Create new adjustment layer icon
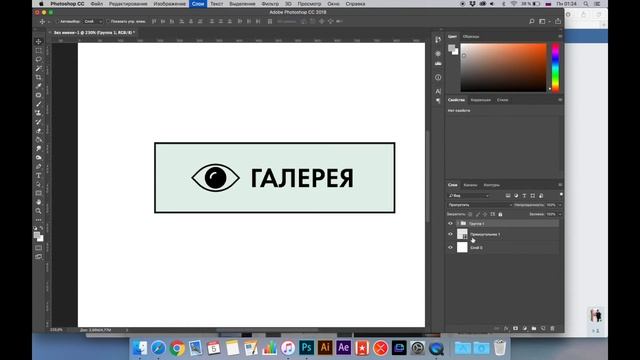This screenshot has height=360, width=640. tap(525, 328)
